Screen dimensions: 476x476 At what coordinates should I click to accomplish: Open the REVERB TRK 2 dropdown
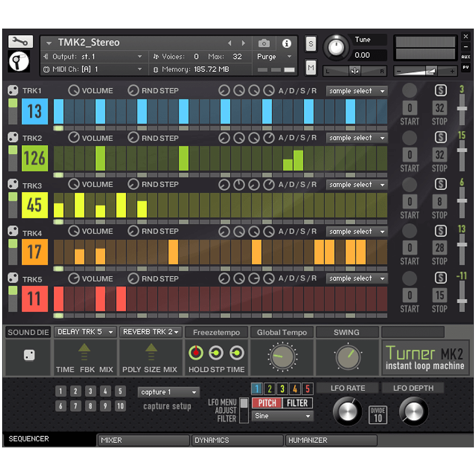pyautogui.click(x=151, y=332)
